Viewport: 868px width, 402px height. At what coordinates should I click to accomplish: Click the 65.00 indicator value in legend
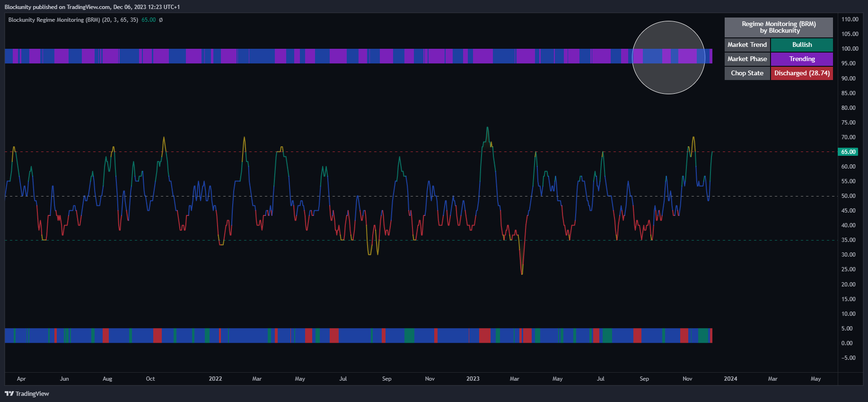(149, 20)
